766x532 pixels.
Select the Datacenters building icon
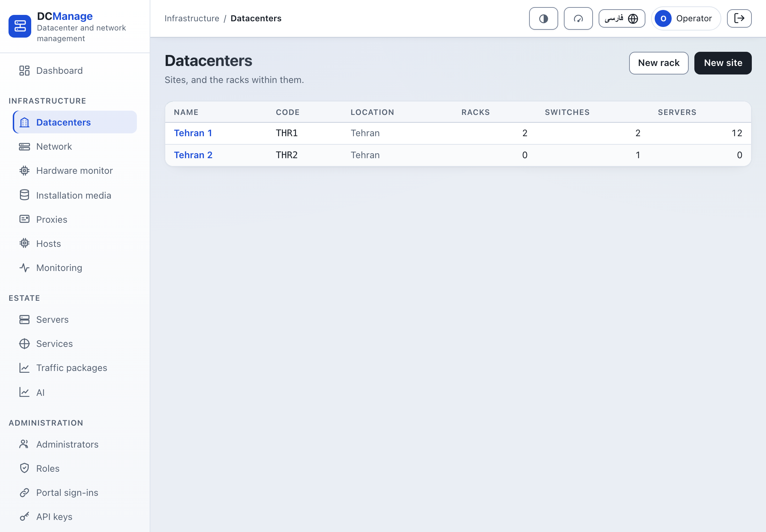point(24,122)
